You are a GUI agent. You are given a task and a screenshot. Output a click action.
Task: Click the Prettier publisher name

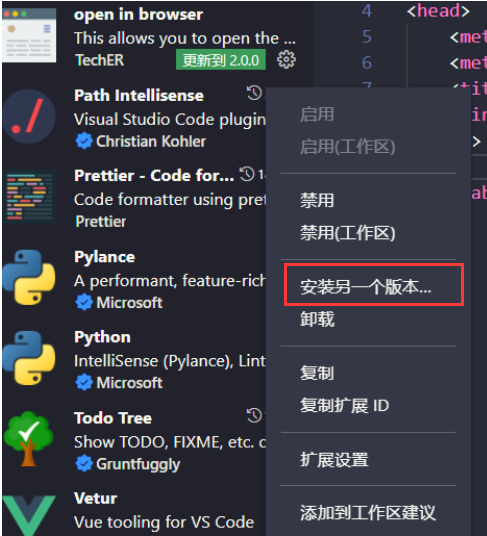[100, 222]
